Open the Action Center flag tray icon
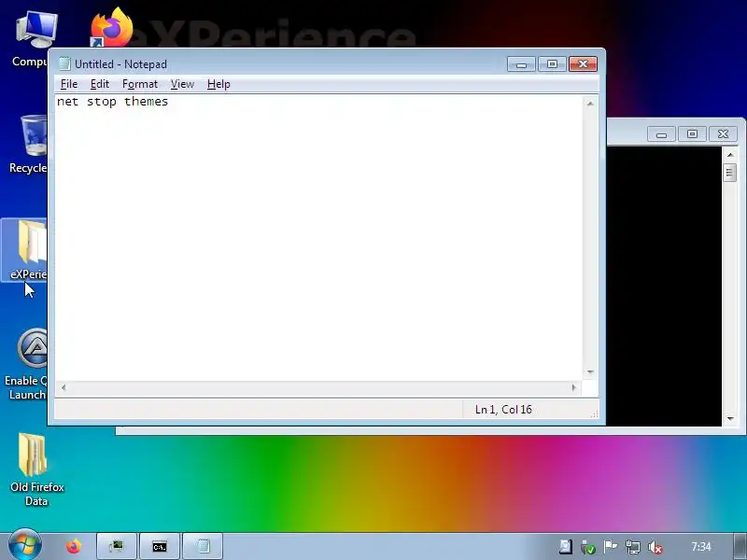This screenshot has width=747, height=560. coord(611,547)
